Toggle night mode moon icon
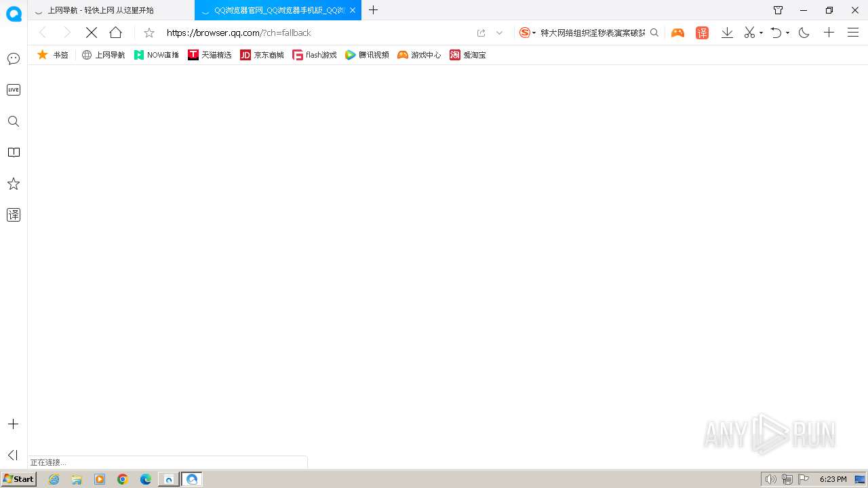 tap(804, 33)
